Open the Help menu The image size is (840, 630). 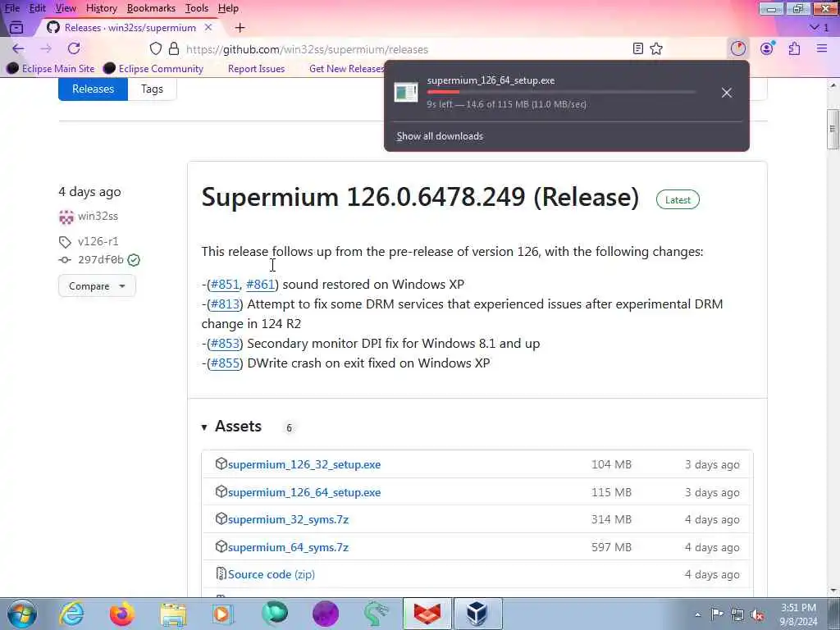coord(228,8)
